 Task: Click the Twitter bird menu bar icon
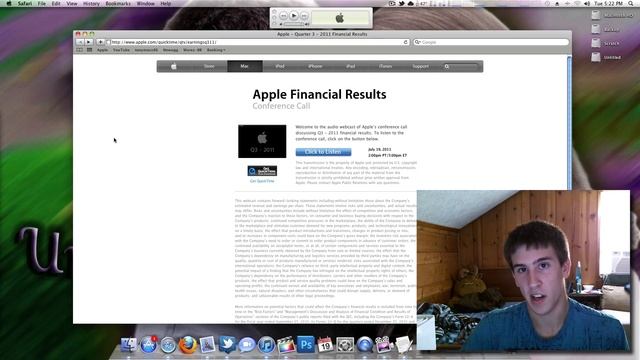click(401, 3)
